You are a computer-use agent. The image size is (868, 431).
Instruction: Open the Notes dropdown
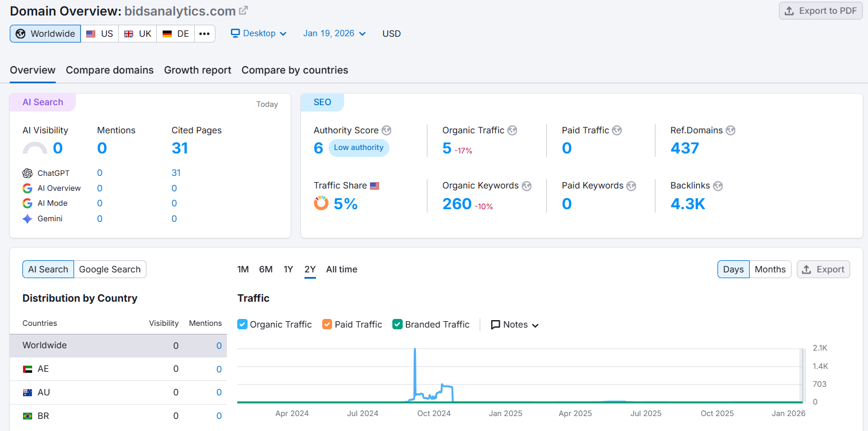click(x=515, y=325)
